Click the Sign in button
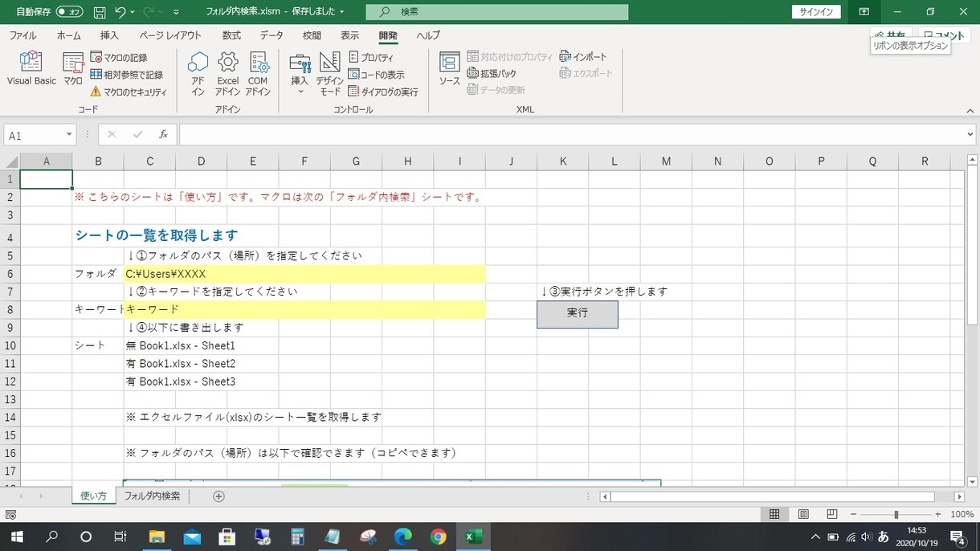This screenshot has height=551, width=980. [816, 12]
